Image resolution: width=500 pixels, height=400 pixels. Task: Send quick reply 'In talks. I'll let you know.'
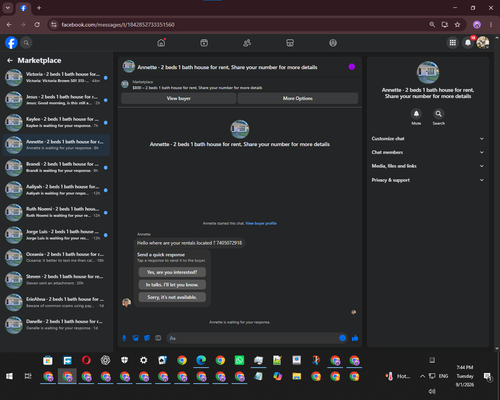click(x=172, y=285)
